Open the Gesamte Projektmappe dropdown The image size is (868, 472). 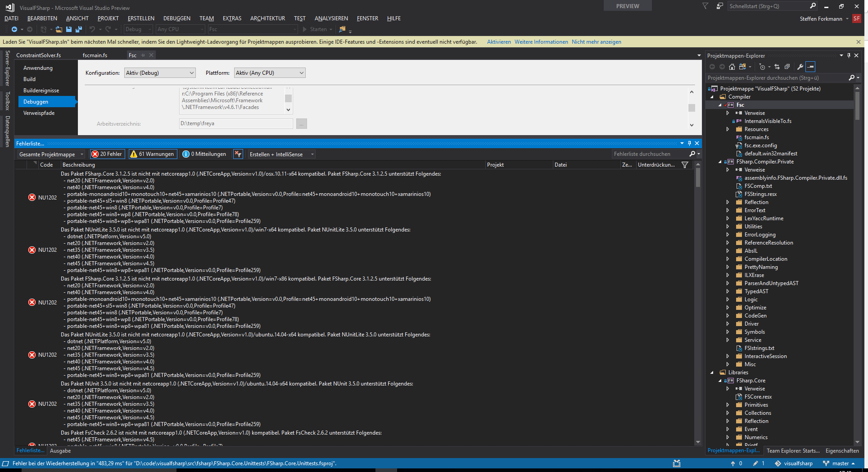click(50, 154)
